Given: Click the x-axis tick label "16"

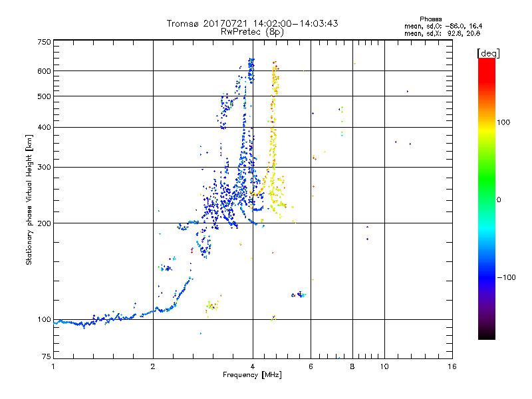Looking at the screenshot, I should (452, 366).
